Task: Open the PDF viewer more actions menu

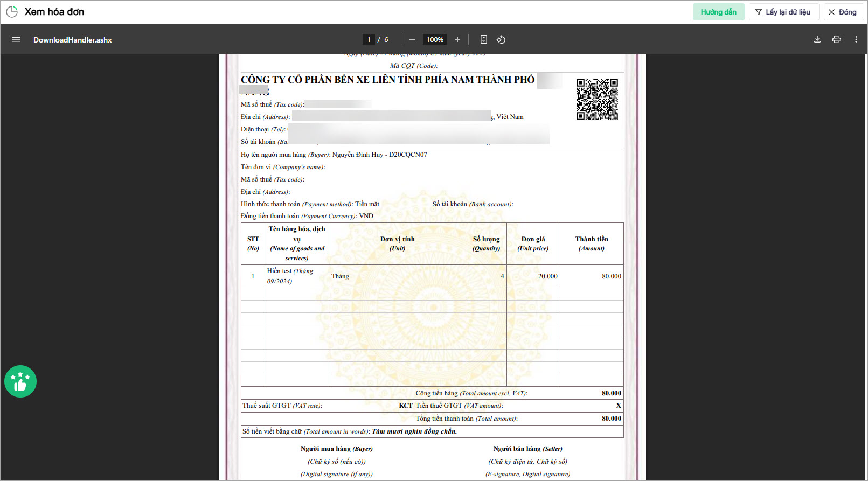Action: coord(856,39)
